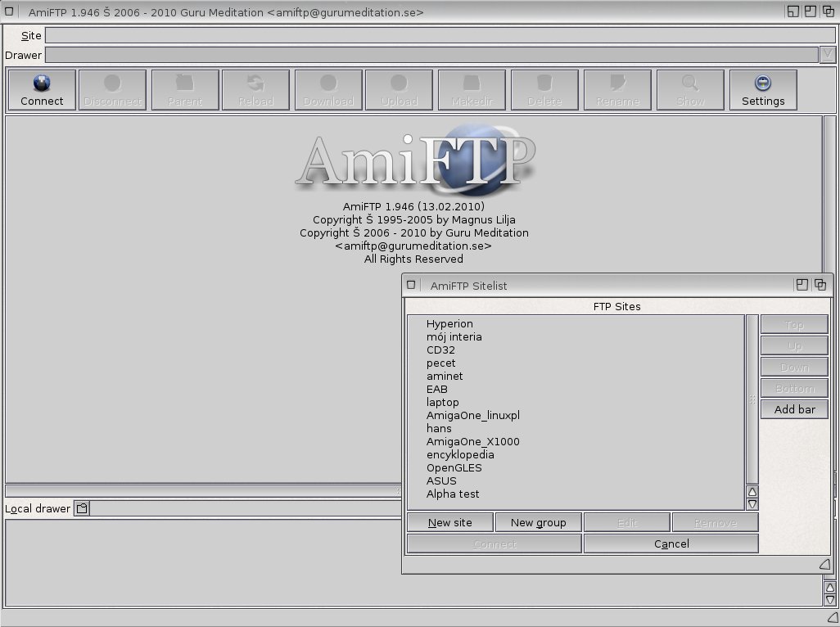Viewport: 840px width, 627px height.
Task: Close the AmiFTP Sitelist window gadget
Action: tap(411, 285)
